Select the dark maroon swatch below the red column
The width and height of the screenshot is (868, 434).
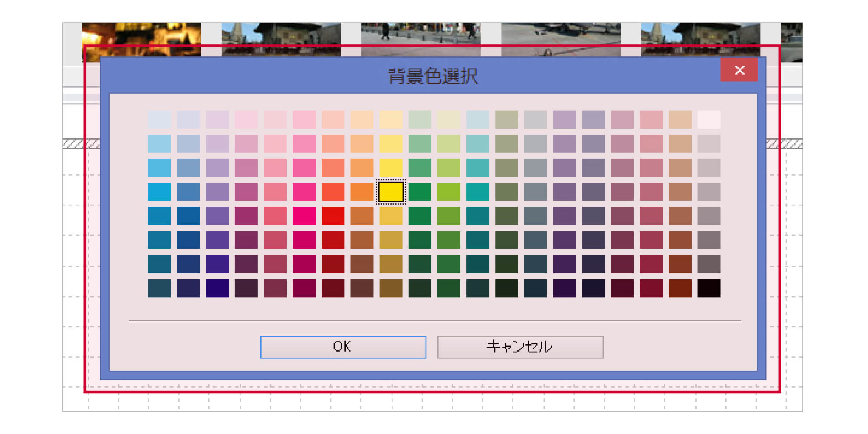333,288
